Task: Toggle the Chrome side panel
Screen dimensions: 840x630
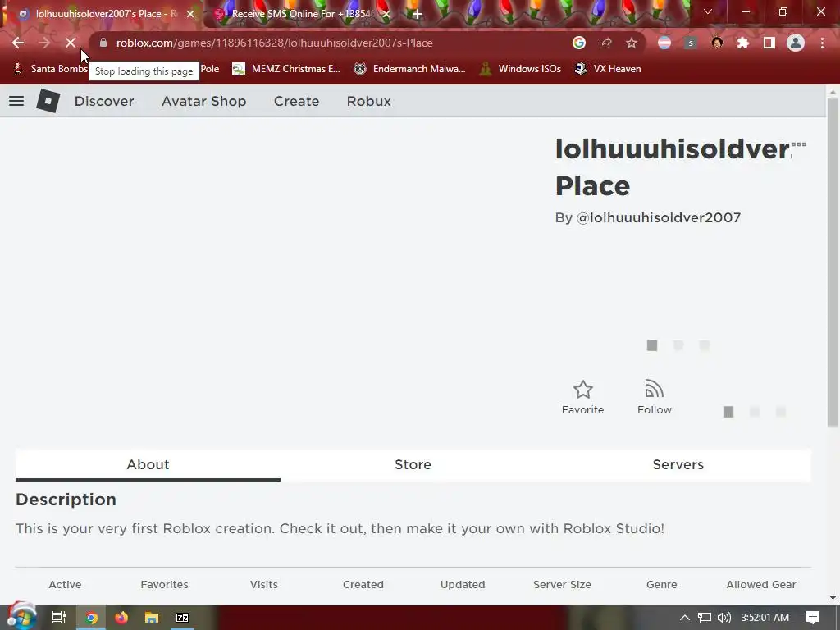Action: pos(769,43)
